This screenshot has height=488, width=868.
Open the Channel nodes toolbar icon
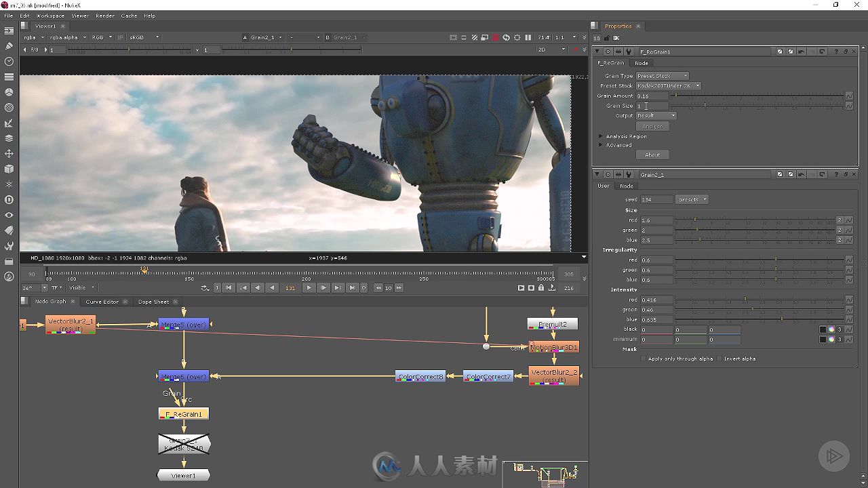click(9, 77)
